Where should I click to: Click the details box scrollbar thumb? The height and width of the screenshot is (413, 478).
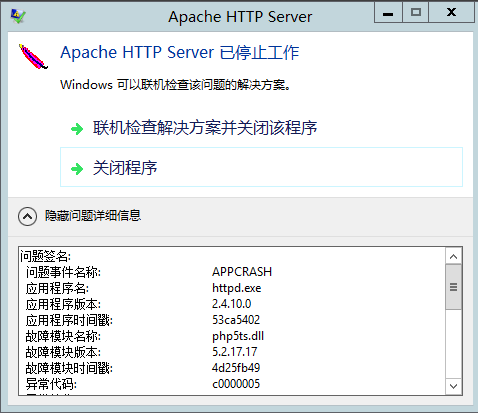click(x=453, y=287)
